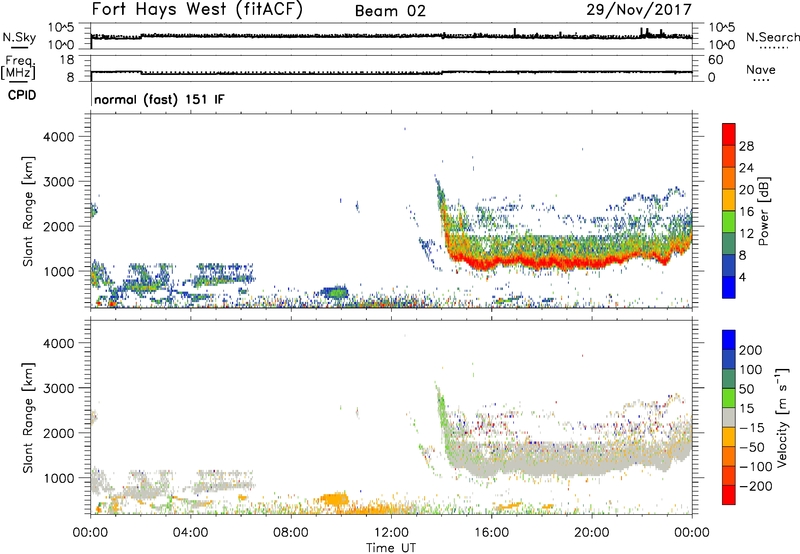Image resolution: width=800 pixels, height=554 pixels.
Task: Click the 'Nave' legend label
Action: pos(761,70)
